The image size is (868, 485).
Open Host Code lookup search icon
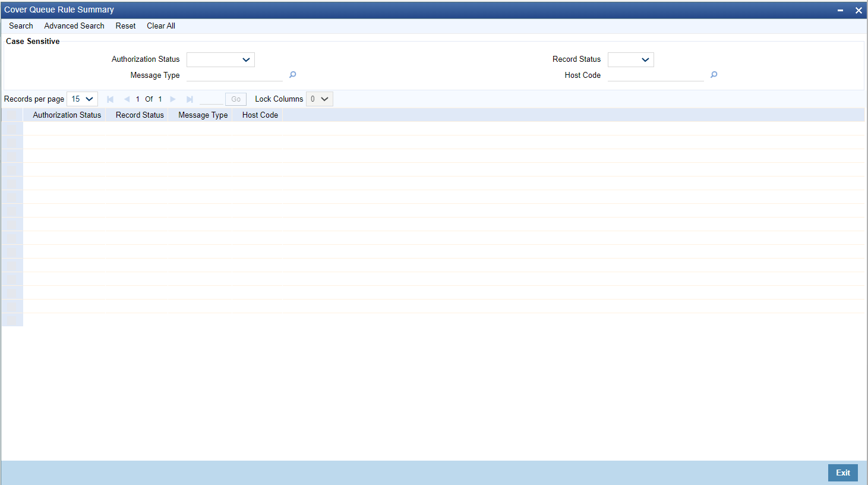click(x=714, y=75)
